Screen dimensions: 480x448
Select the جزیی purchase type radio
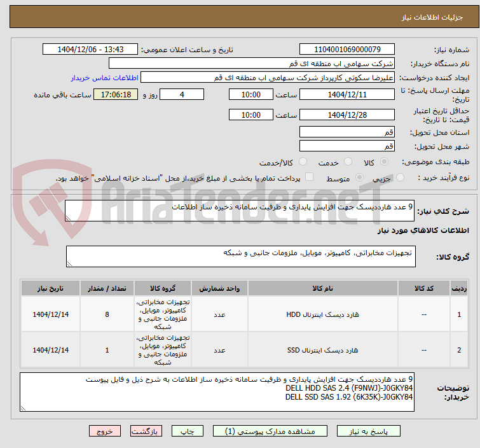click(x=400, y=178)
